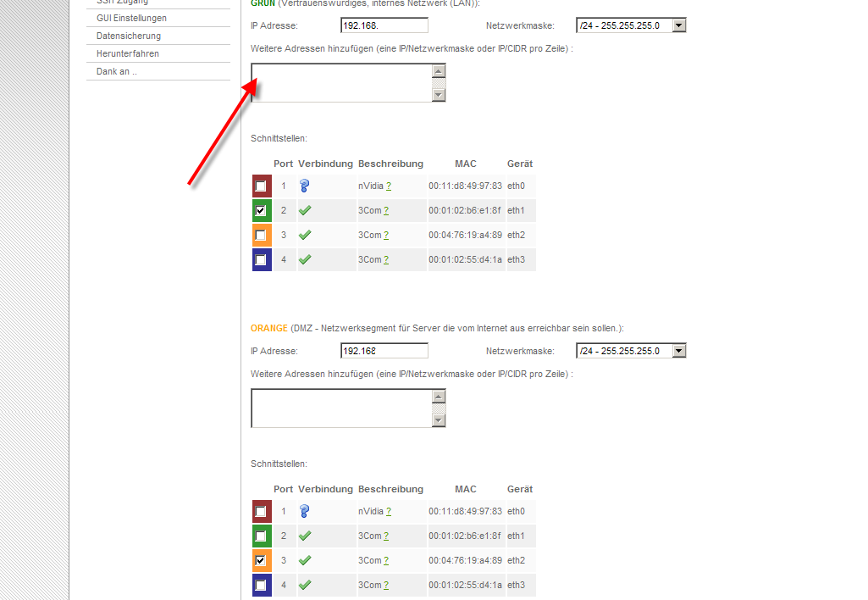Click green checkmark status for ORANGE port 2
The image size is (868, 600).
click(305, 536)
